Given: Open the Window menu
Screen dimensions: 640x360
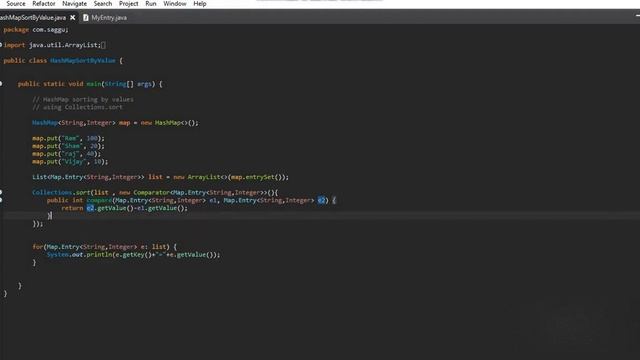Looking at the screenshot, I should [x=175, y=4].
